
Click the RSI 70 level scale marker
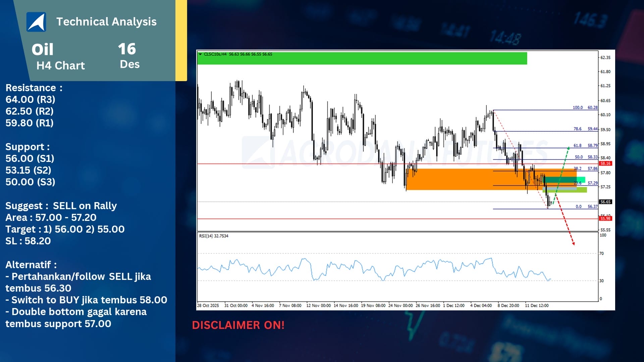[601, 253]
